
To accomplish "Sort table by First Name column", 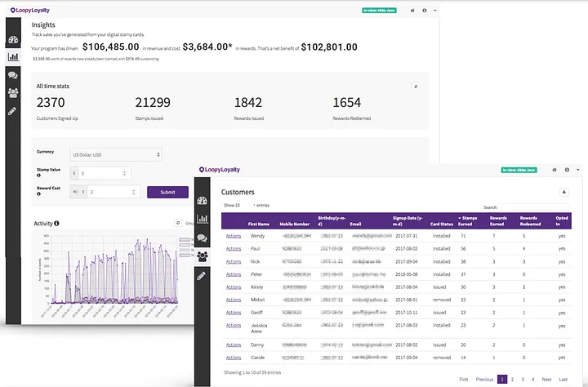I will click(x=259, y=224).
